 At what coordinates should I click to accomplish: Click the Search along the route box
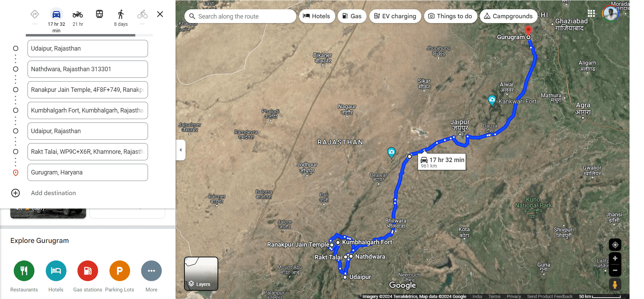(x=240, y=16)
